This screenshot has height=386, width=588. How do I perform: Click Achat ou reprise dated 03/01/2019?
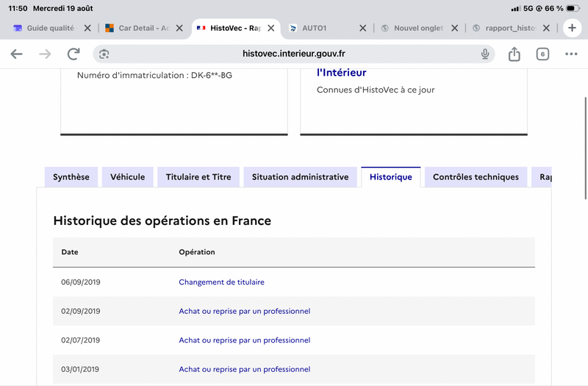(245, 369)
